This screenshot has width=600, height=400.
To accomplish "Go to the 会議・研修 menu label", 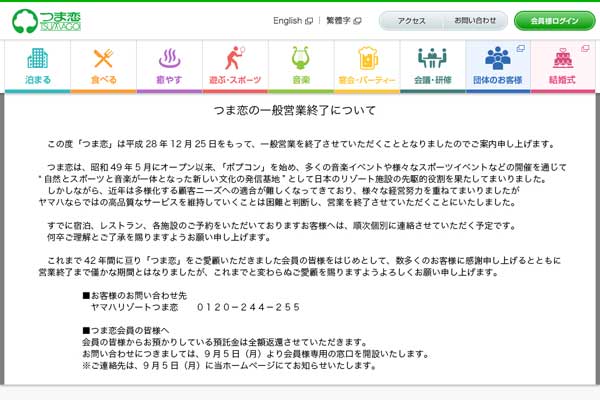I will [x=432, y=80].
